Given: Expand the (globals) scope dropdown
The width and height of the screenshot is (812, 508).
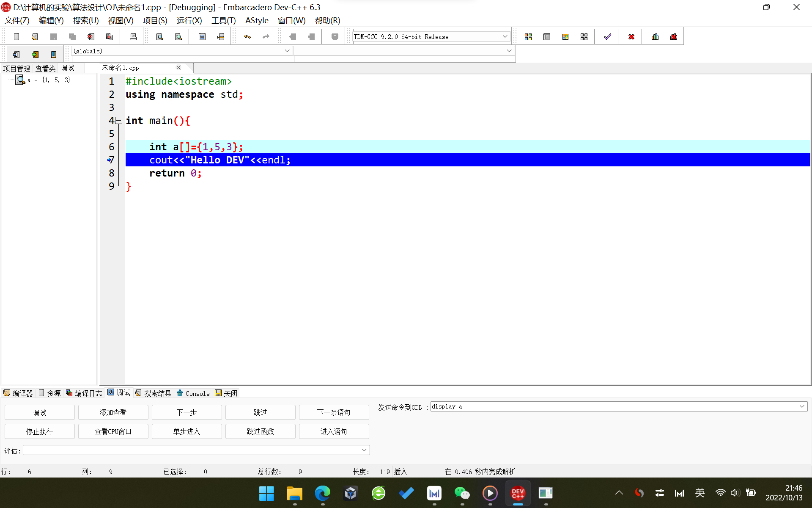Looking at the screenshot, I should 287,51.
